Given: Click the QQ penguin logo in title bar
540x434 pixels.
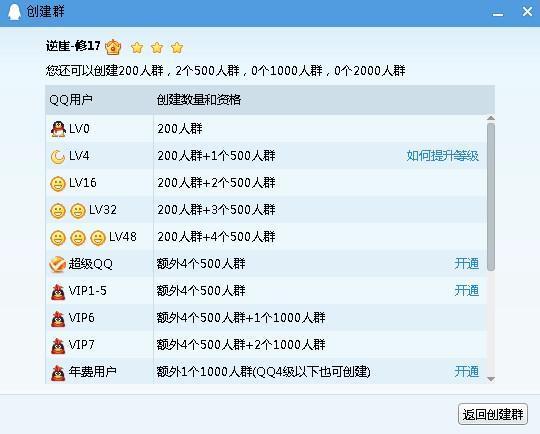Looking at the screenshot, I should click(x=14, y=12).
